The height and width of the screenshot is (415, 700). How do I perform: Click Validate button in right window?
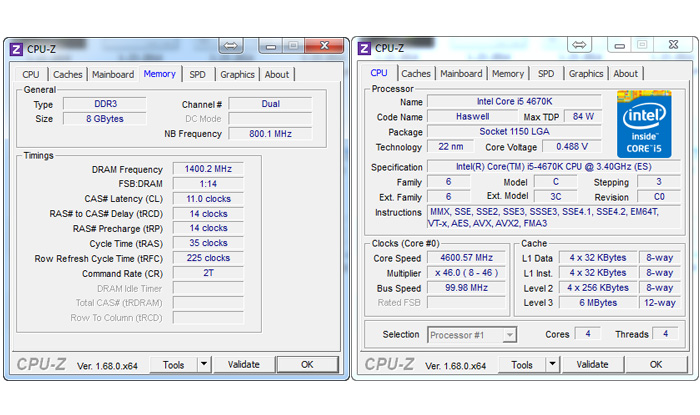(592, 365)
